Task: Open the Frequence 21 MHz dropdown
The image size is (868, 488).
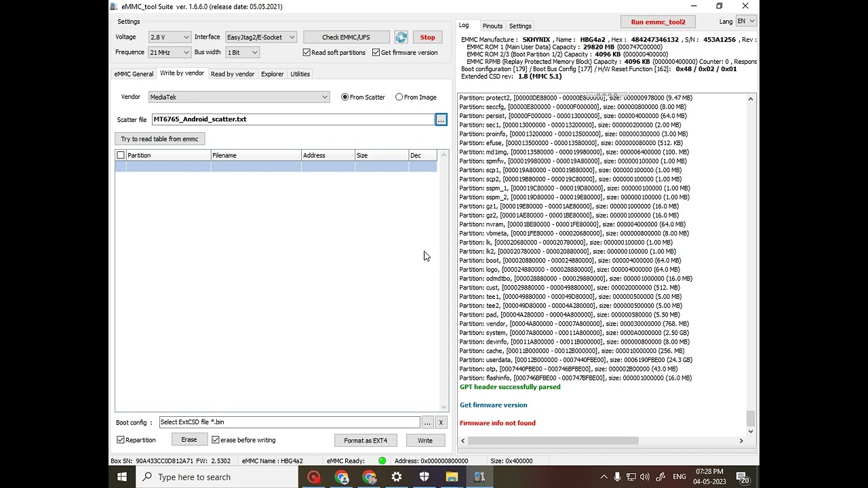Action: coord(170,52)
